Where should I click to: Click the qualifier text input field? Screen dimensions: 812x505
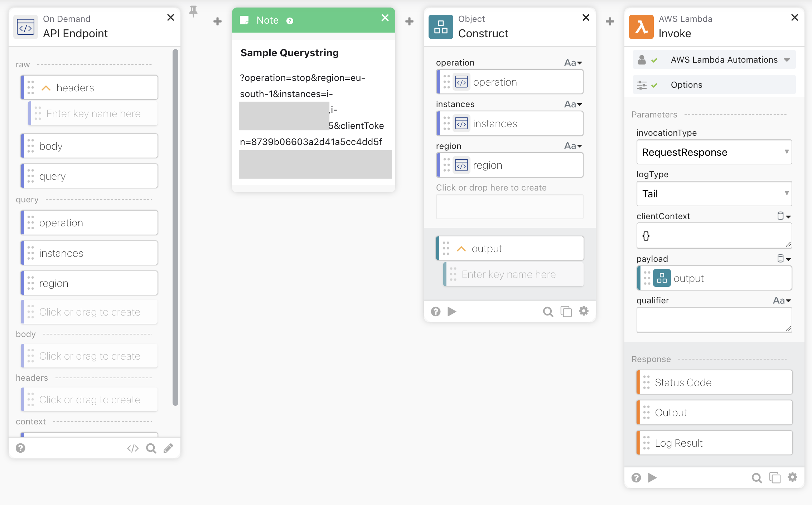click(714, 320)
